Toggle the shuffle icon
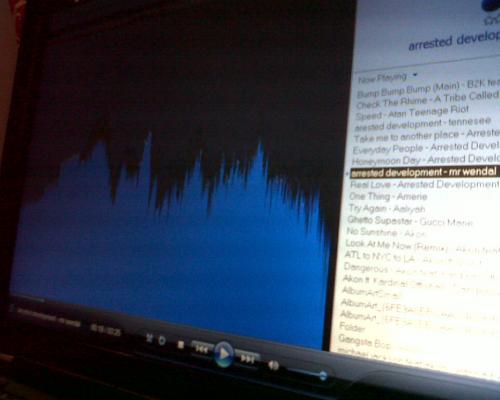This screenshot has width=500, height=400. (x=149, y=338)
